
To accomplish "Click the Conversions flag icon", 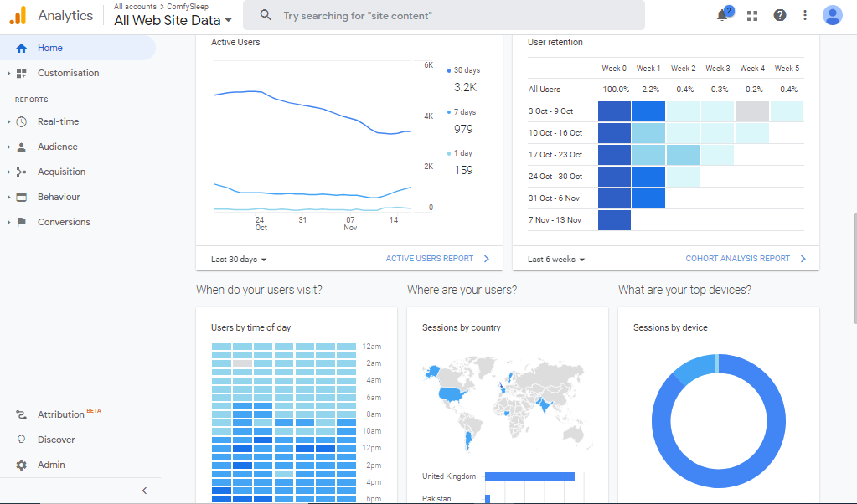I will click(x=21, y=222).
